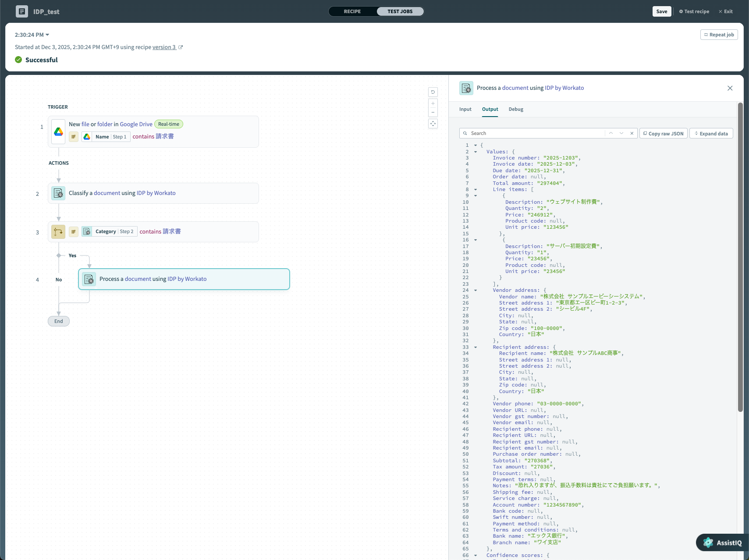Open the version 3 recipe link
Screen dimensions: 749x560
point(164,47)
